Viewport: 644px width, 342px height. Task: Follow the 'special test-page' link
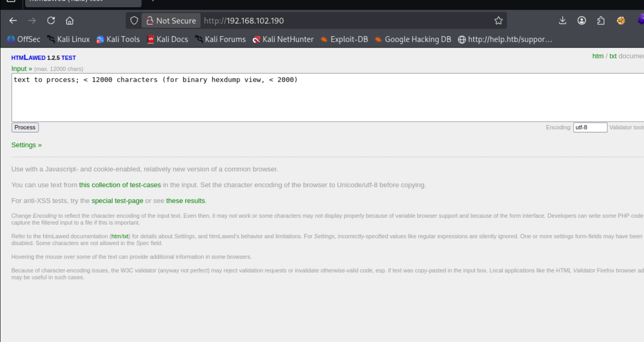(x=117, y=200)
